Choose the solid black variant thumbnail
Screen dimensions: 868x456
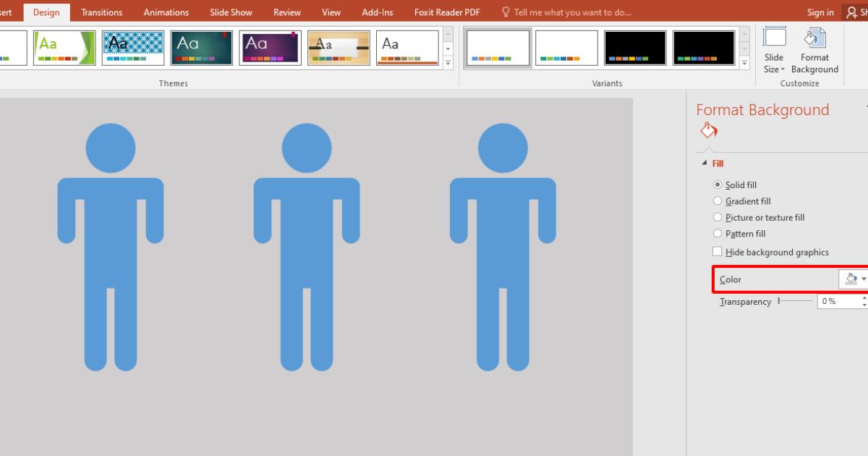click(635, 48)
